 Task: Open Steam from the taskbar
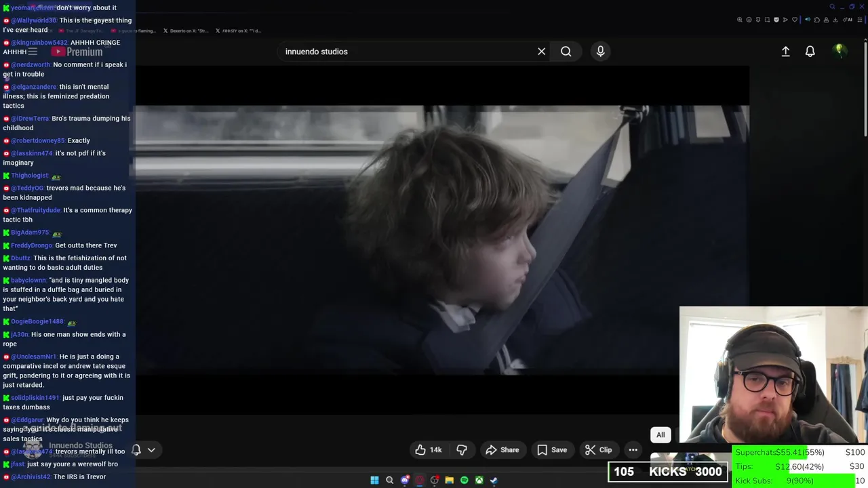pyautogui.click(x=494, y=480)
